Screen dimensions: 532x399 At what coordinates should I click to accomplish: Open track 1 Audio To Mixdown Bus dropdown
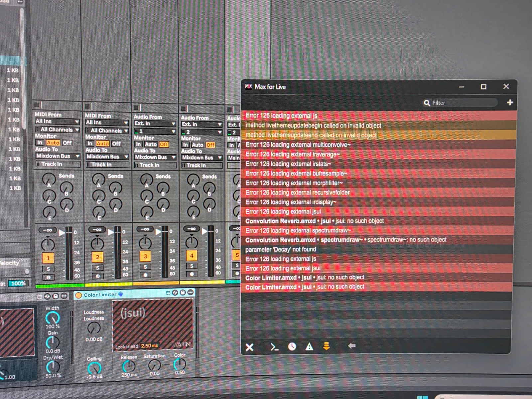coord(58,156)
